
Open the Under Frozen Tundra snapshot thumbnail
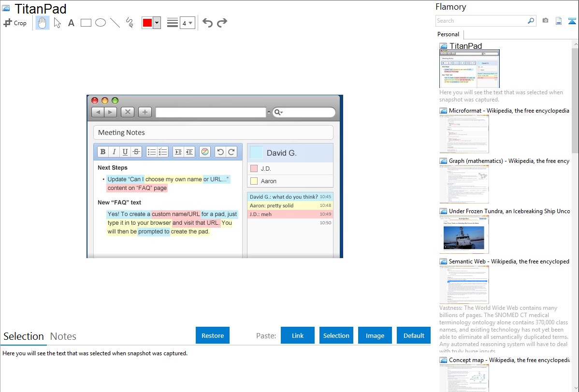tap(464, 234)
